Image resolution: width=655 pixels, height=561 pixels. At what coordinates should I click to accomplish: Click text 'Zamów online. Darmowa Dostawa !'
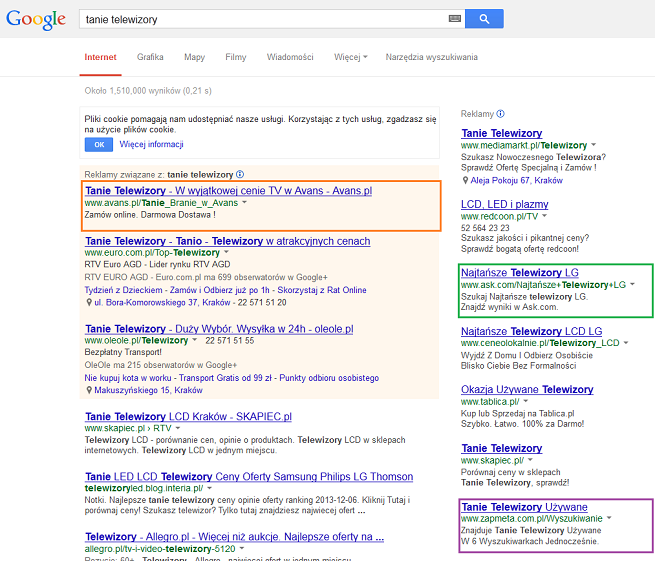pos(150,215)
